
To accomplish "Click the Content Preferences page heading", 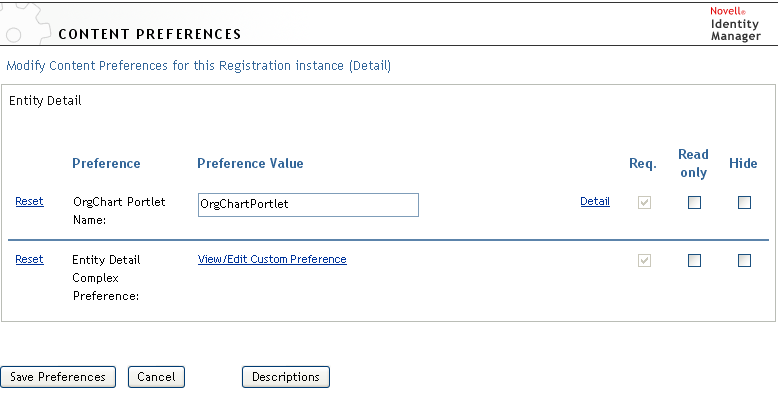I will pos(150,34).
